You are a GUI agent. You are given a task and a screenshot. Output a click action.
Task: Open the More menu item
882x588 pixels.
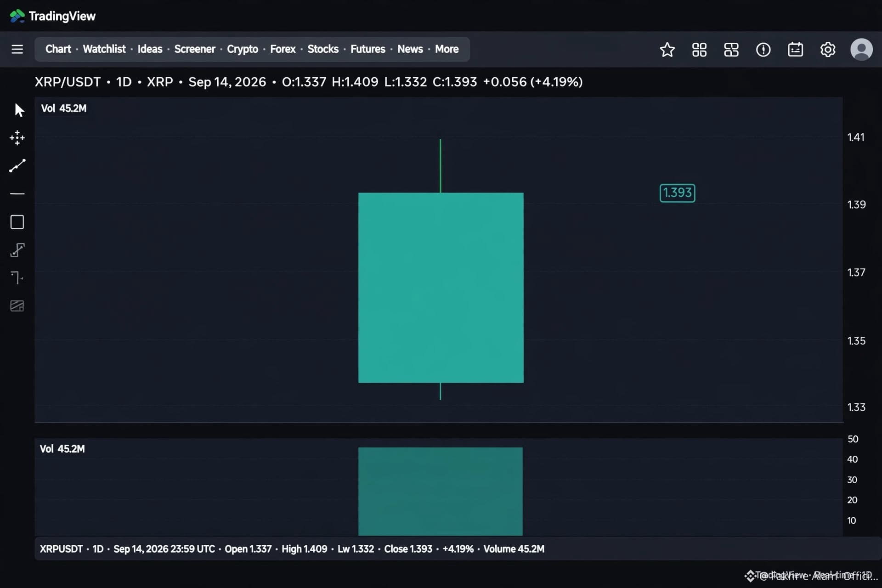pyautogui.click(x=447, y=49)
